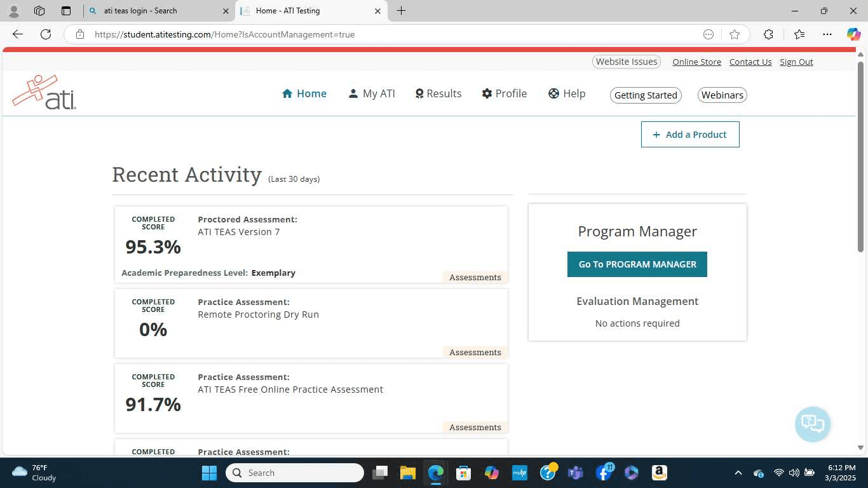868x488 pixels.
Task: Open the Results menu
Action: 438,93
